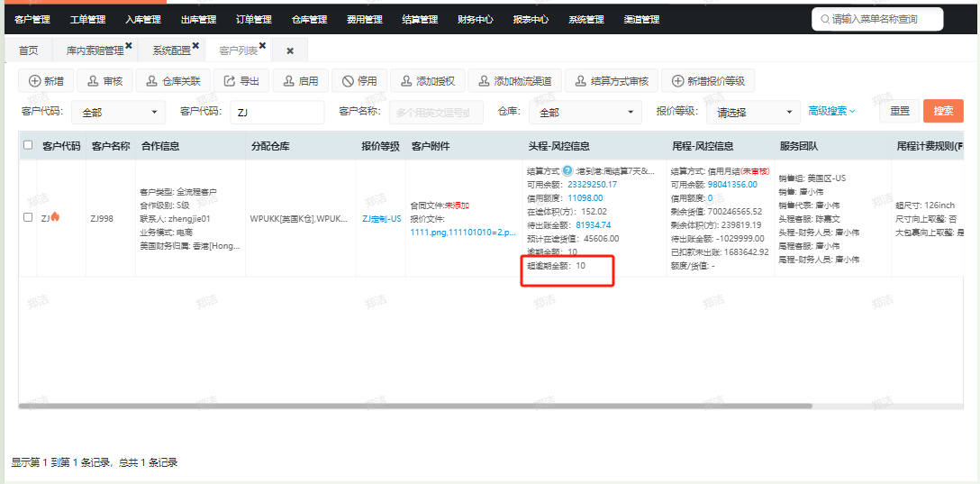Viewport: 980px width, 484px height.
Task: Tick the select-all checkbox in table header
Action: pyautogui.click(x=28, y=145)
